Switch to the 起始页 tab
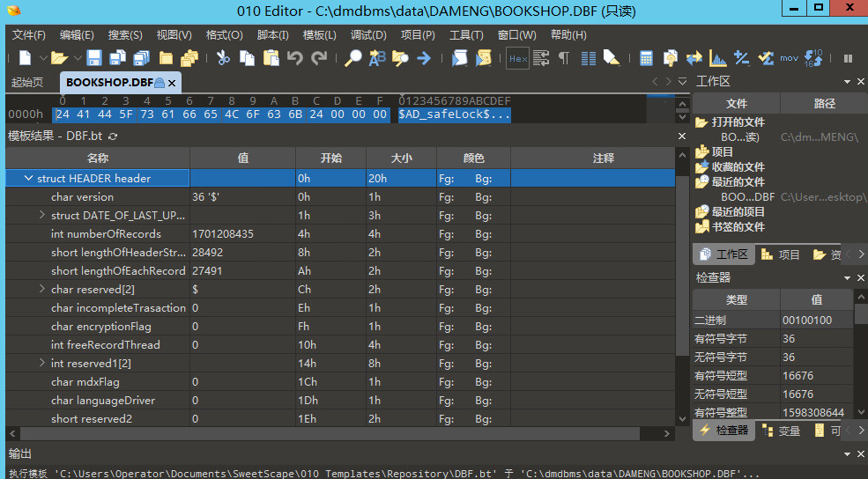 tap(27, 83)
